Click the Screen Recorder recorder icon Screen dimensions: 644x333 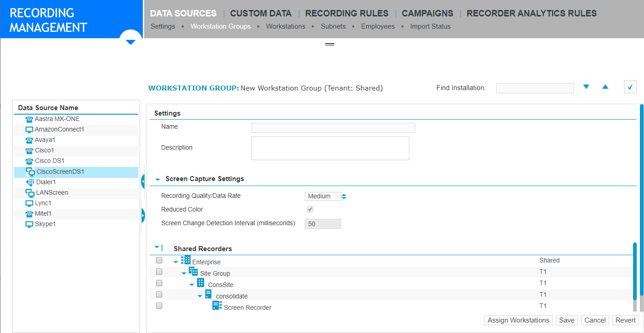217,305
